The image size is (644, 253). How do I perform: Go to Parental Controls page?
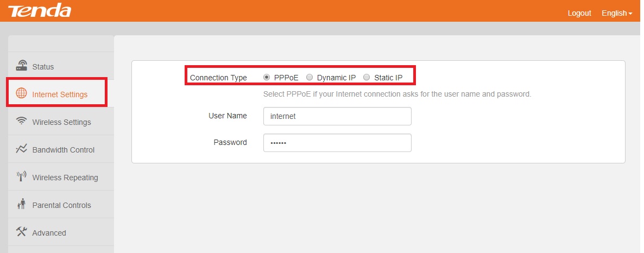point(61,205)
